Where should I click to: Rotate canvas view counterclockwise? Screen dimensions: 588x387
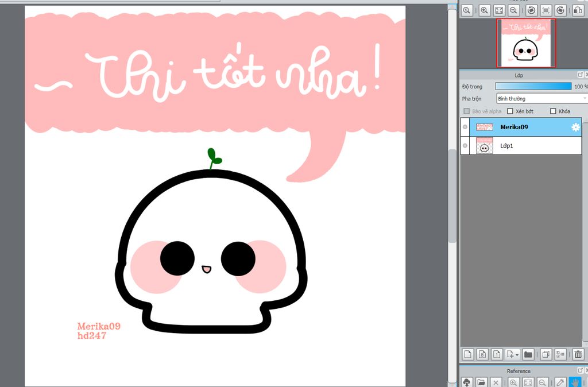pyautogui.click(x=531, y=10)
